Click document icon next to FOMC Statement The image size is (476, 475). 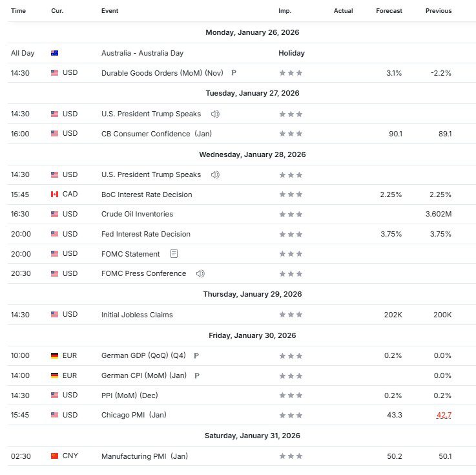pyautogui.click(x=174, y=254)
